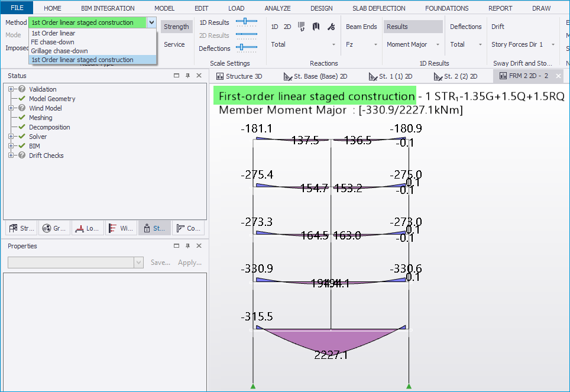Toggle the Results display in 1D Results

tap(413, 26)
